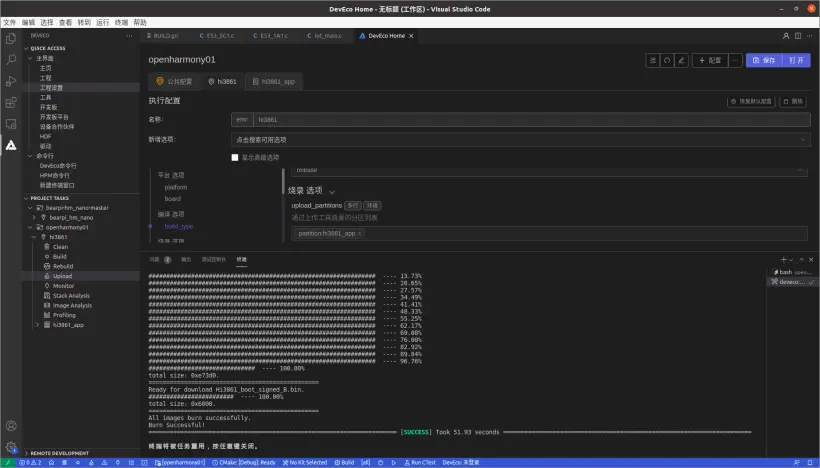Image resolution: width=820 pixels, height=468 pixels.
Task: Split the editor with layout icon
Action: point(798,36)
